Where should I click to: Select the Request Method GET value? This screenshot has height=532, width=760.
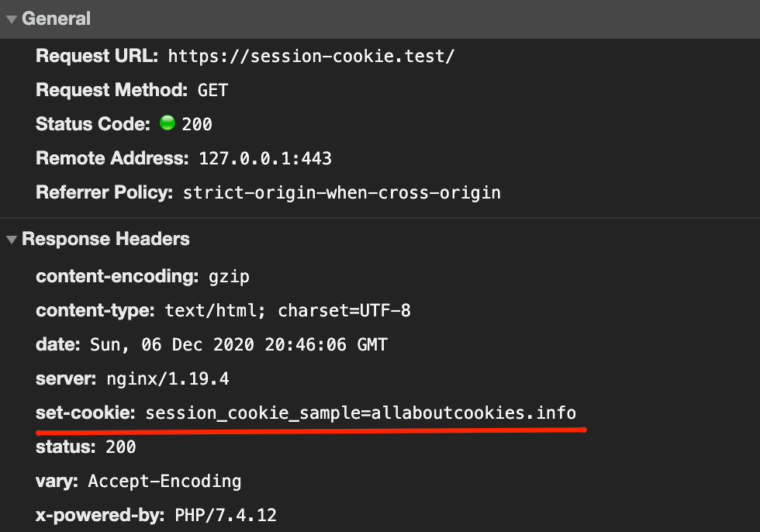(x=212, y=90)
